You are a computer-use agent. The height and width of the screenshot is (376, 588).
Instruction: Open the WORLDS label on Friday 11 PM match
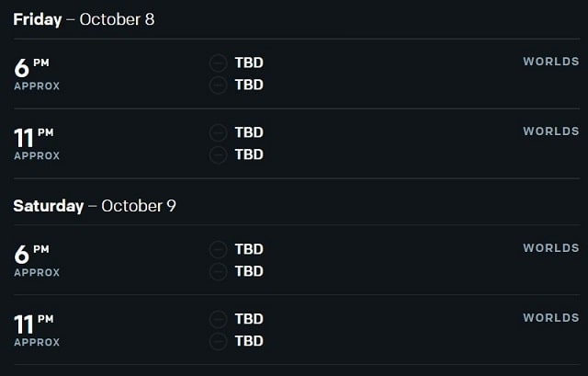pyautogui.click(x=551, y=131)
